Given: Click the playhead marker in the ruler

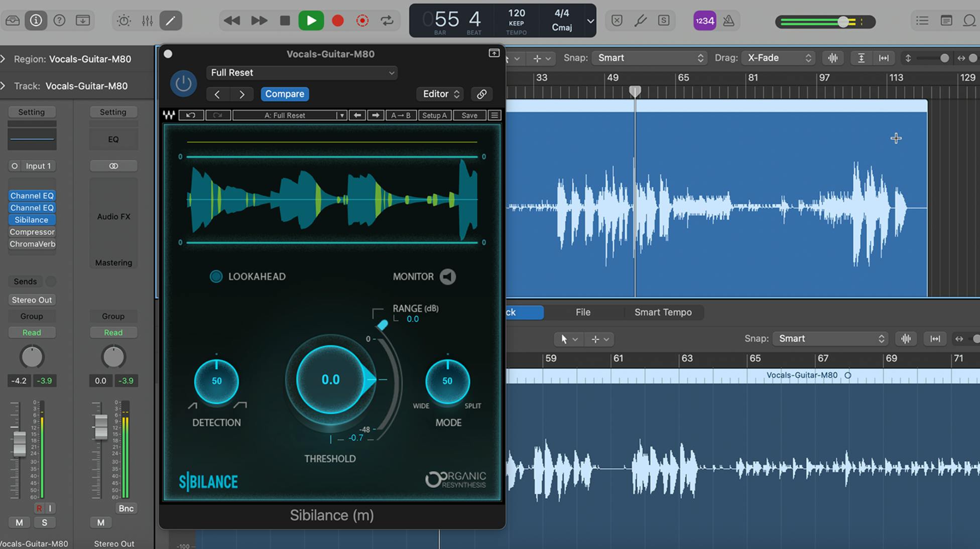Looking at the screenshot, I should [x=635, y=91].
